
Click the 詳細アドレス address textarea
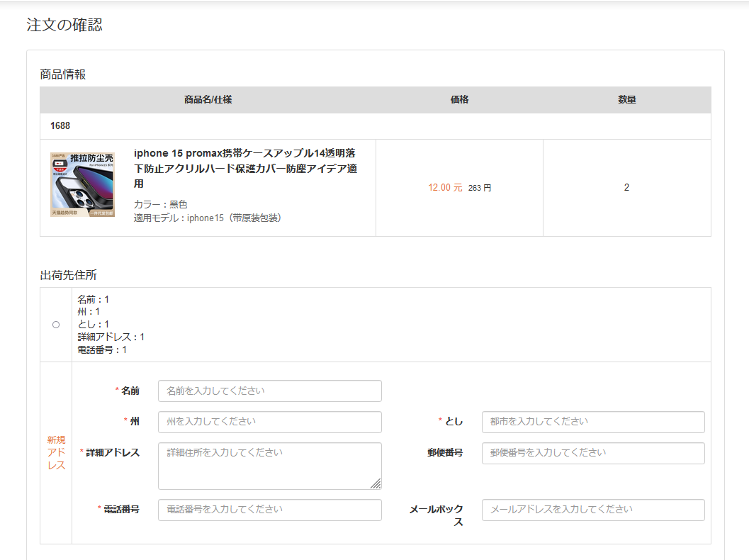coord(269,464)
